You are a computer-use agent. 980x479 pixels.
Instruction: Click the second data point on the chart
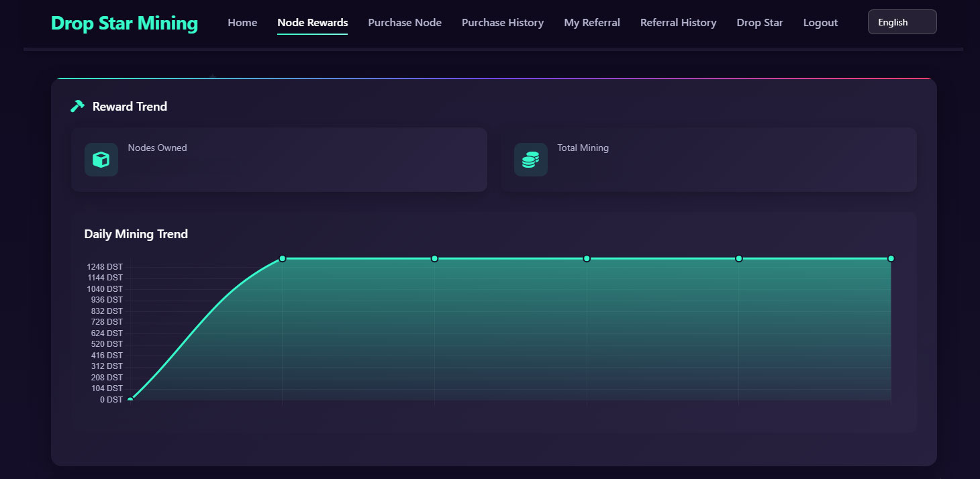coord(283,258)
